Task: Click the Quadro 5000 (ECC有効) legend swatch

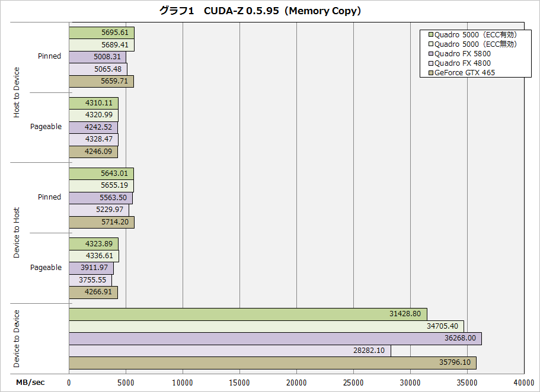Action: click(431, 35)
